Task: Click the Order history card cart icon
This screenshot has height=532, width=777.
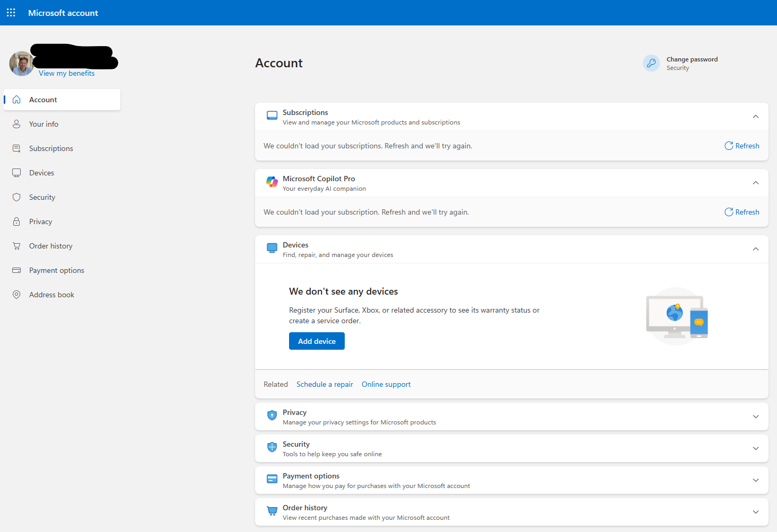Action: [x=272, y=511]
